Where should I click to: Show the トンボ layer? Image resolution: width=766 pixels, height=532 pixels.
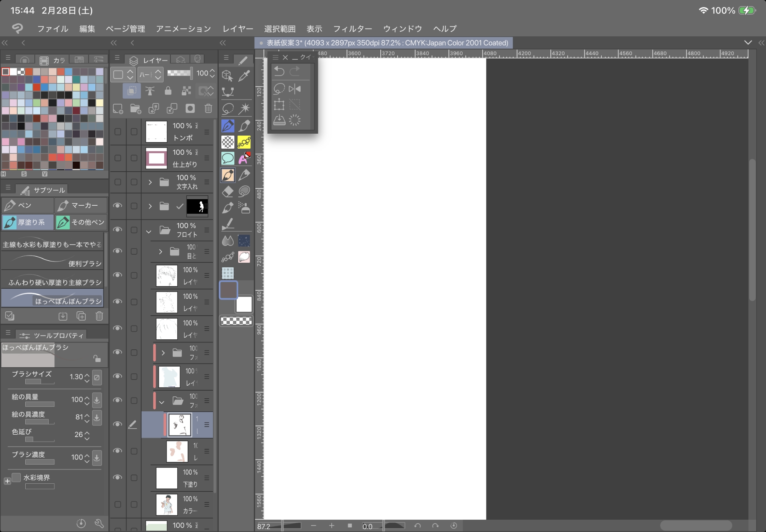(x=118, y=132)
